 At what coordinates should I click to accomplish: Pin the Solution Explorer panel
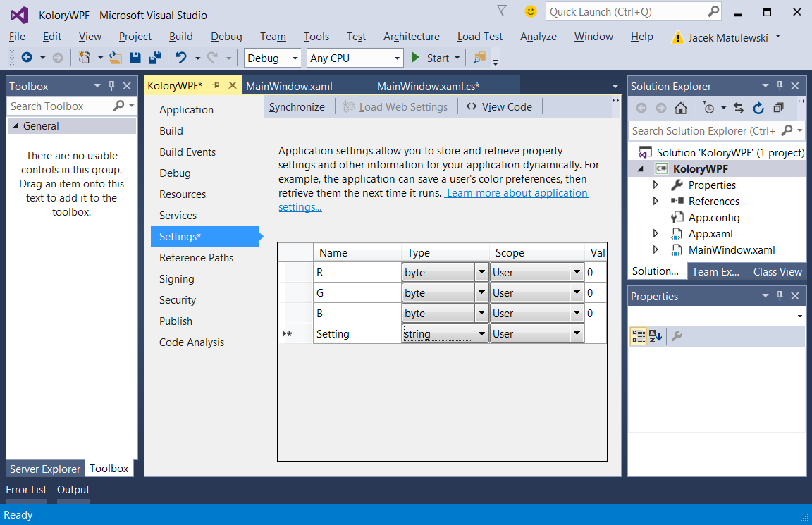pyautogui.click(x=780, y=86)
